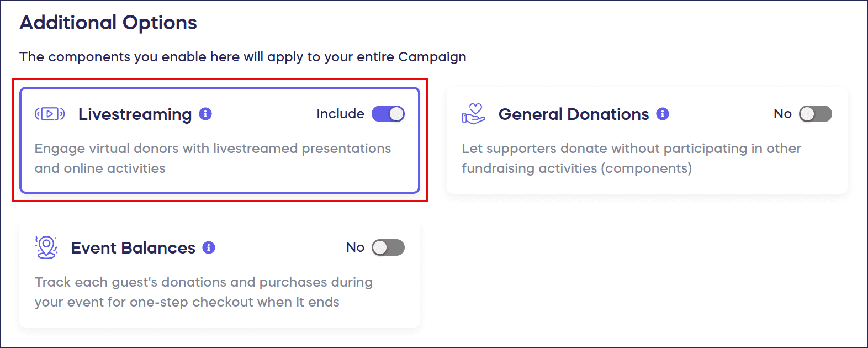Click the subtitle about enabling Campaign components
The width and height of the screenshot is (868, 348).
coord(243,57)
